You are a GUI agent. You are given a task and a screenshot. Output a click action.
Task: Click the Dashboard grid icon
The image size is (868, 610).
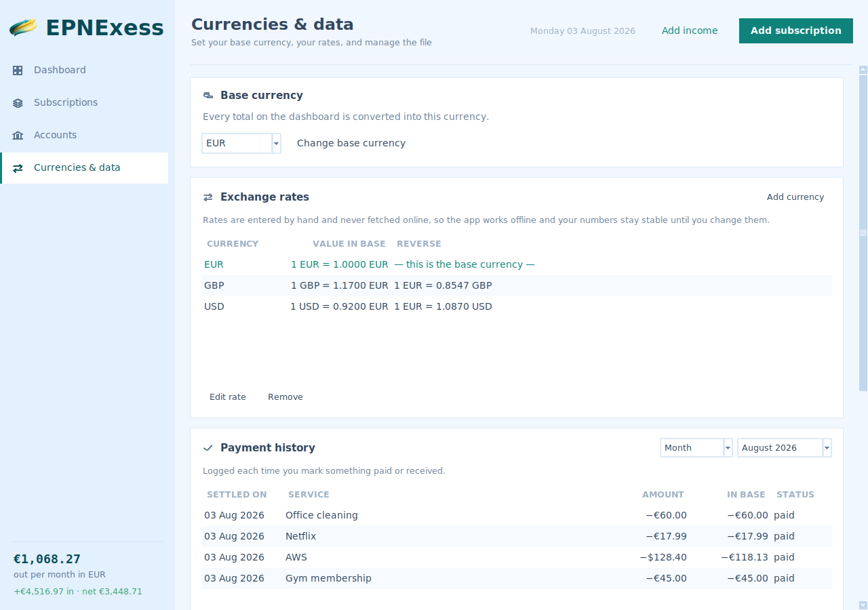(x=18, y=70)
